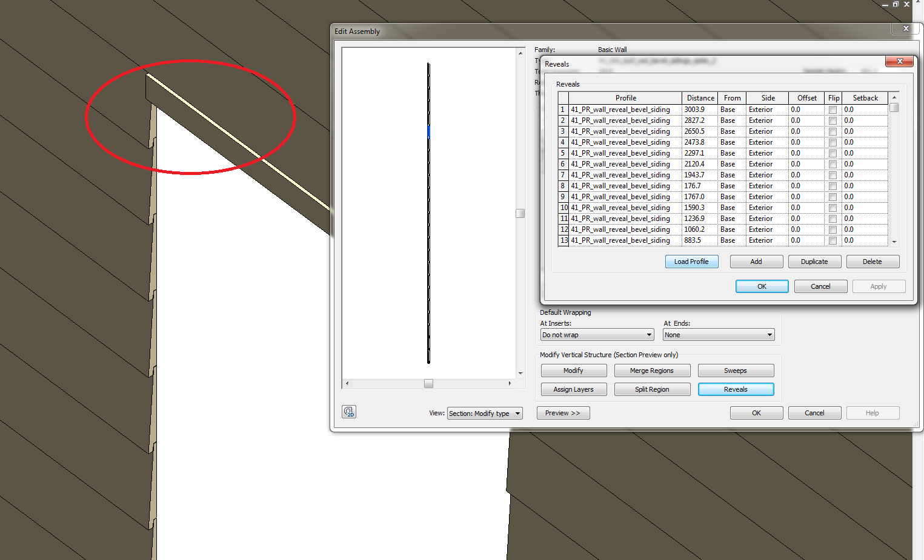Select Distance cell 883.5 in row 13

[x=700, y=240]
